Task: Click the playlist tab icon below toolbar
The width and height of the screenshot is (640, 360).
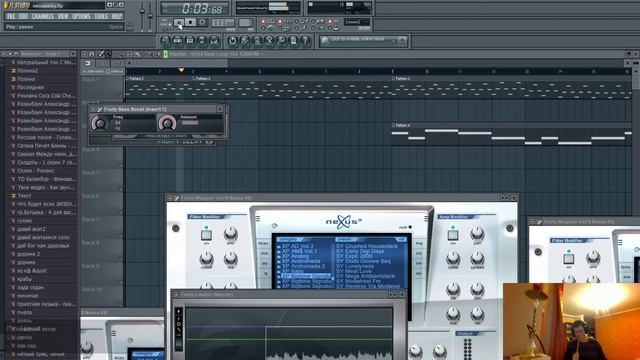Action: pos(88,63)
